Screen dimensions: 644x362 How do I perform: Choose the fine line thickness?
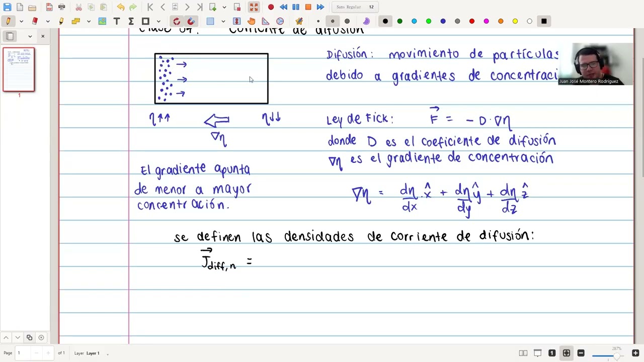(318, 21)
